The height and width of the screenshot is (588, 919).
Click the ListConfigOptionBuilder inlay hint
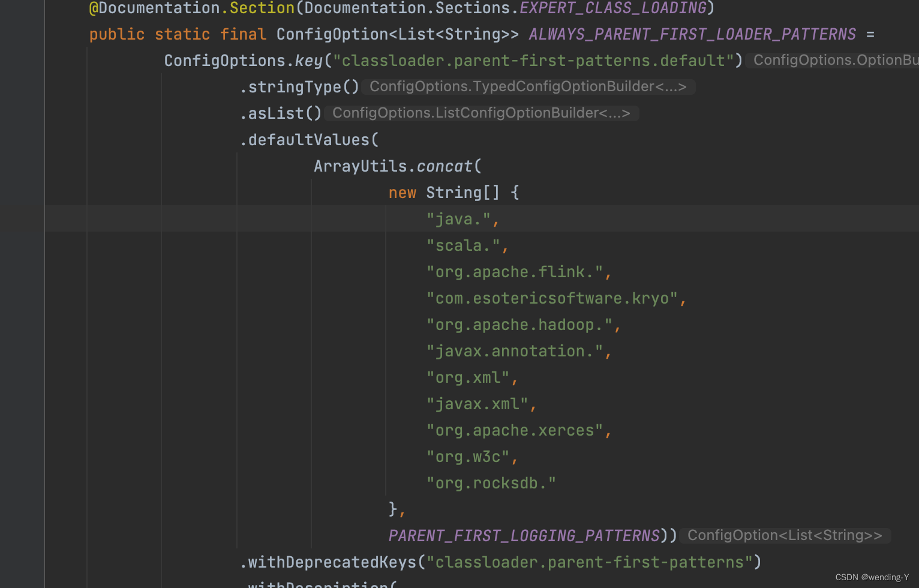[481, 113]
